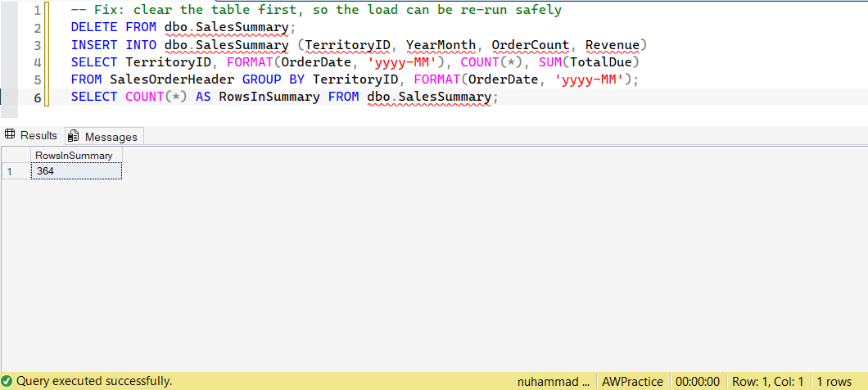Viewport: 868px width, 390px height.
Task: Select the RowsInSummary column header
Action: click(x=77, y=156)
